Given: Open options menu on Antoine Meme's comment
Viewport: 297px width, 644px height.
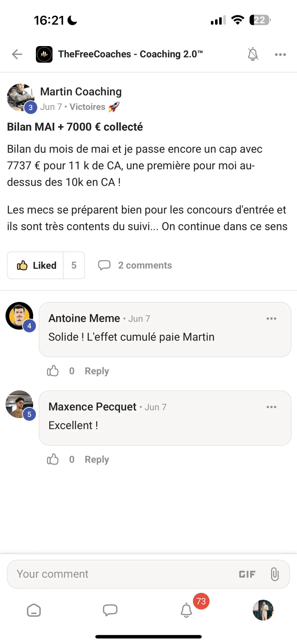Looking at the screenshot, I should (x=271, y=319).
